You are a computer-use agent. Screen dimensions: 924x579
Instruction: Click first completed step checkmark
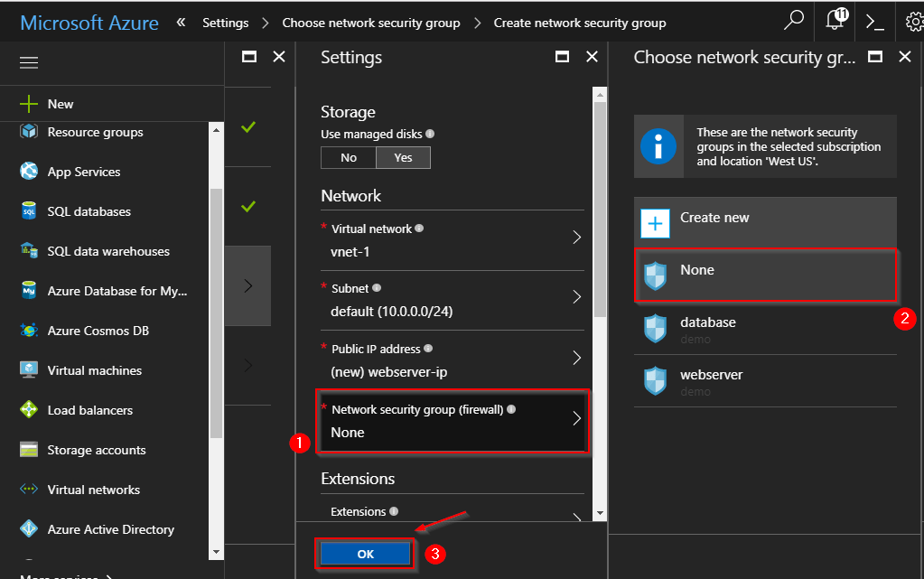248,126
